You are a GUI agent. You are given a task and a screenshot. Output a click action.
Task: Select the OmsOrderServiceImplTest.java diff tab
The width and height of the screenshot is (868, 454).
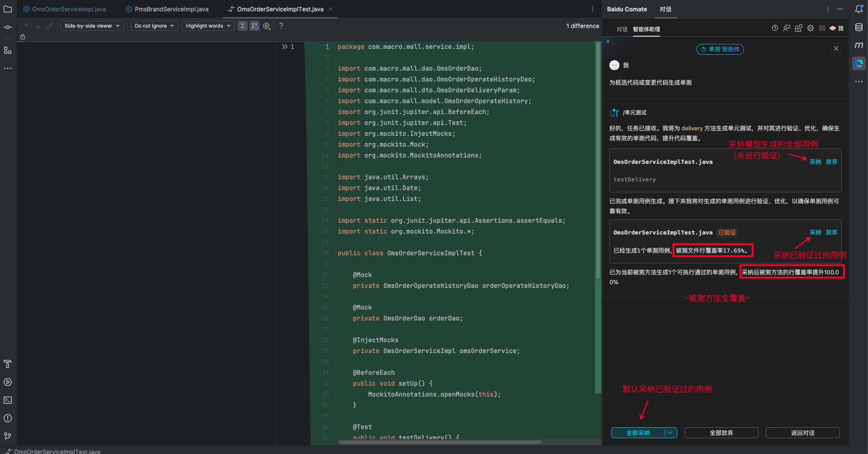click(280, 9)
